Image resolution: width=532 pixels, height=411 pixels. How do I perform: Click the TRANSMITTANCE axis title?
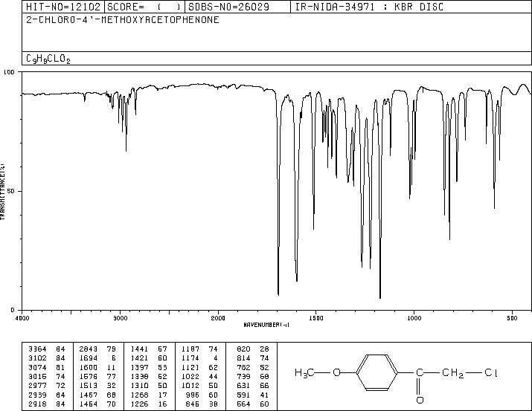[2, 192]
